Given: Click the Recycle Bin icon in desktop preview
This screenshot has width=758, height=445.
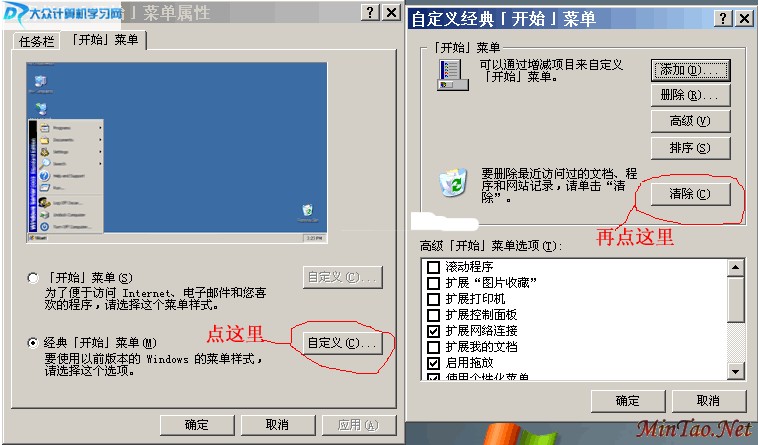Looking at the screenshot, I should [307, 211].
